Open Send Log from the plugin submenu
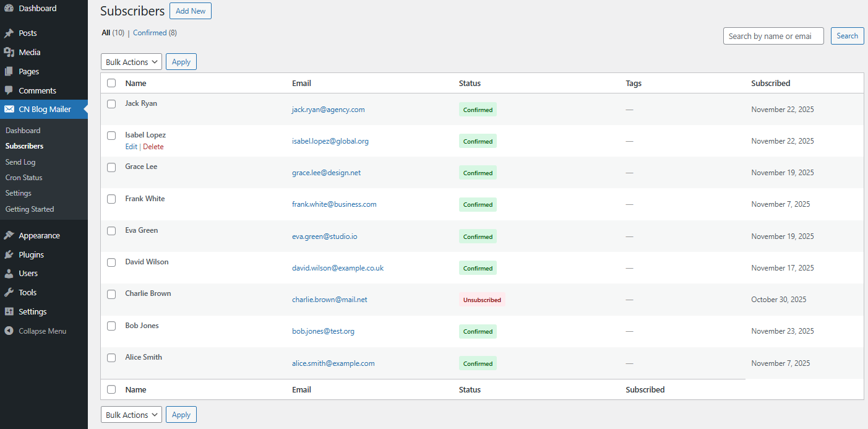 click(20, 162)
